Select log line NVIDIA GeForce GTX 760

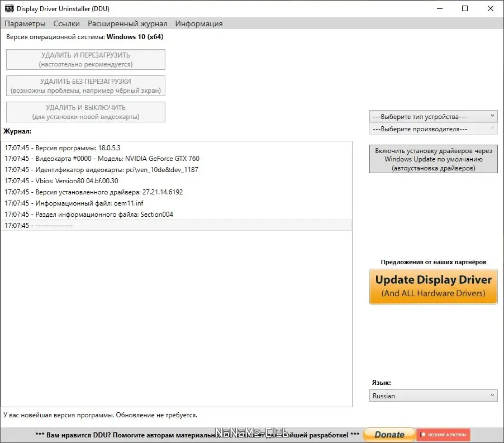176,159
